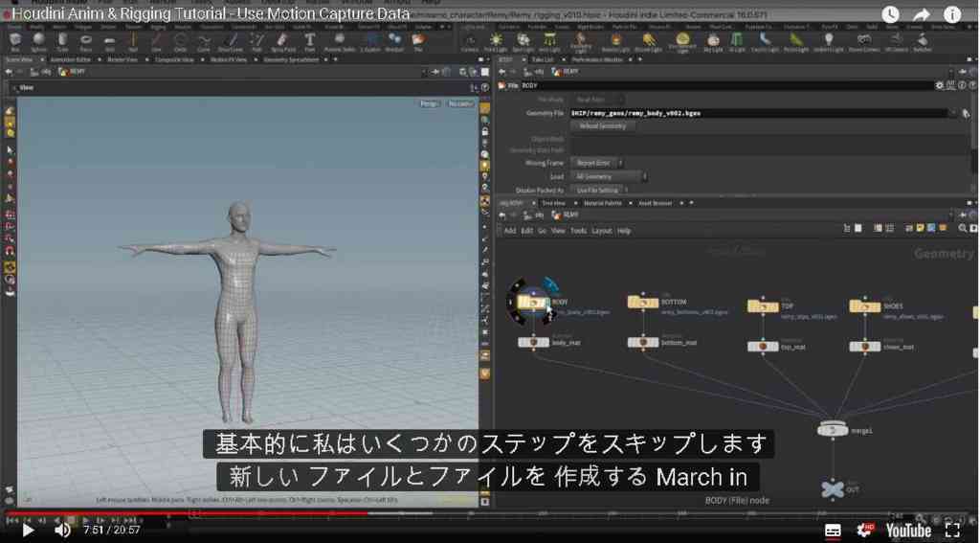The image size is (980, 543).
Task: Add a Caustic Light from the shelf
Action: [x=765, y=42]
